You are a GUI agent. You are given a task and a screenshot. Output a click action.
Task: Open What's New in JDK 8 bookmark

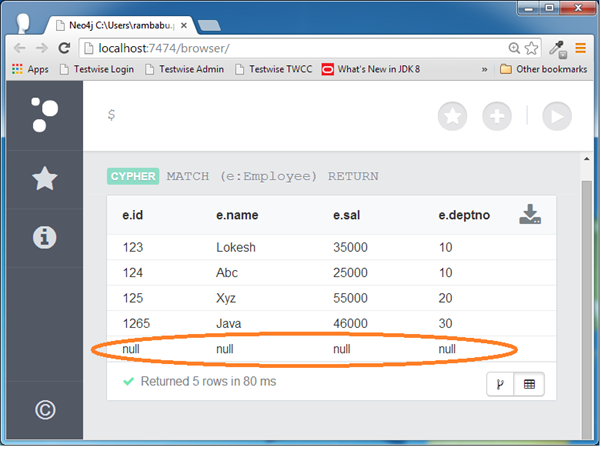pos(371,69)
